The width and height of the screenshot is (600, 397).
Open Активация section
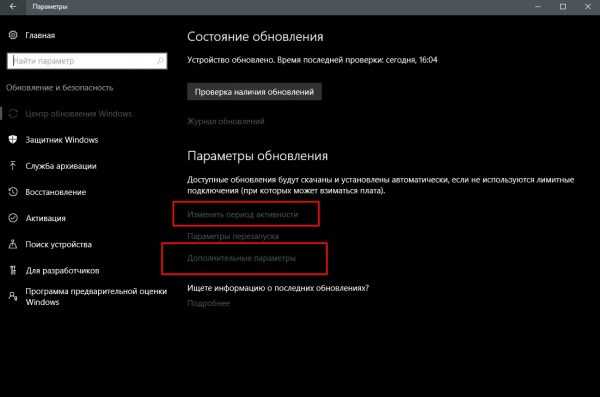tap(46, 218)
